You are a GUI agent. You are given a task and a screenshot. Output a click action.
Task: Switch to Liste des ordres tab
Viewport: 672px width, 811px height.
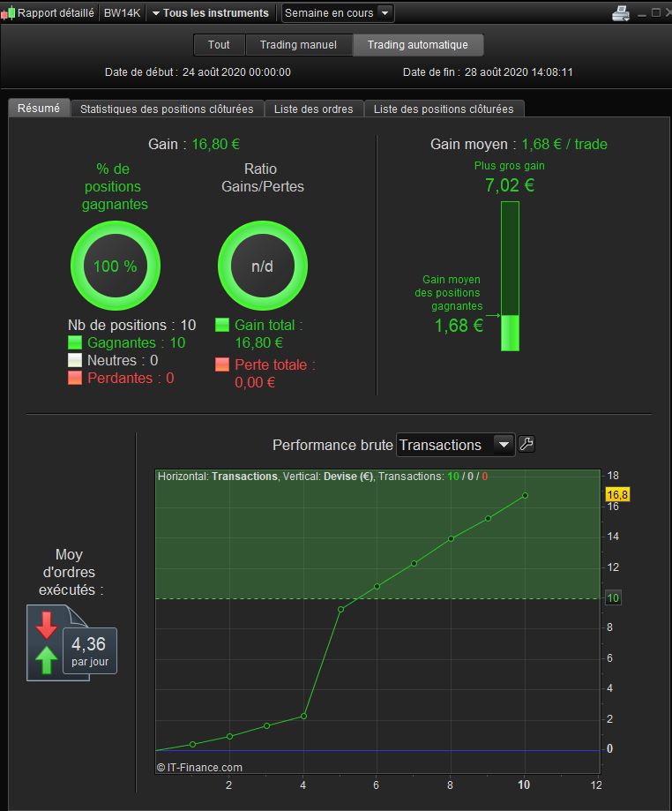[x=314, y=109]
